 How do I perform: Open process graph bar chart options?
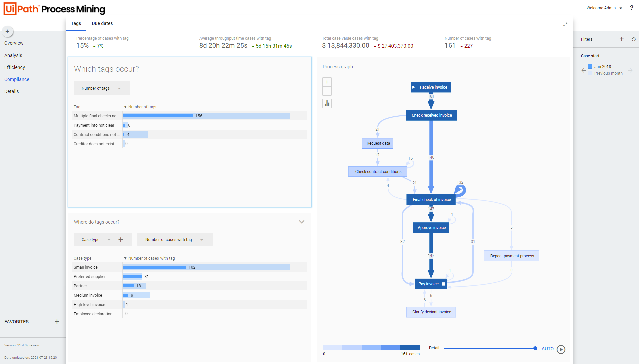pyautogui.click(x=327, y=103)
